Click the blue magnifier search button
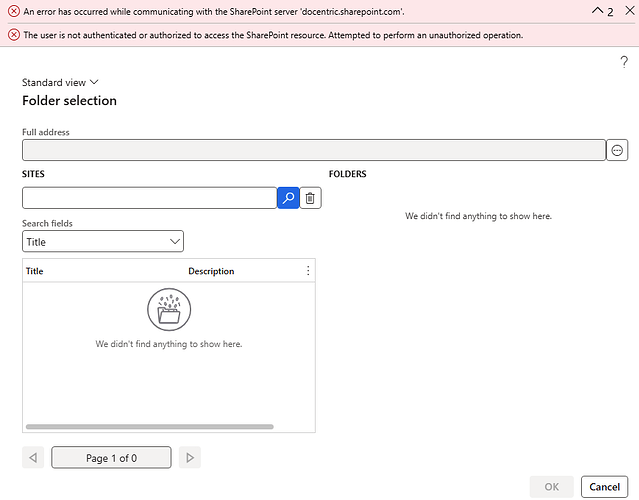The image size is (639, 500). pos(288,198)
